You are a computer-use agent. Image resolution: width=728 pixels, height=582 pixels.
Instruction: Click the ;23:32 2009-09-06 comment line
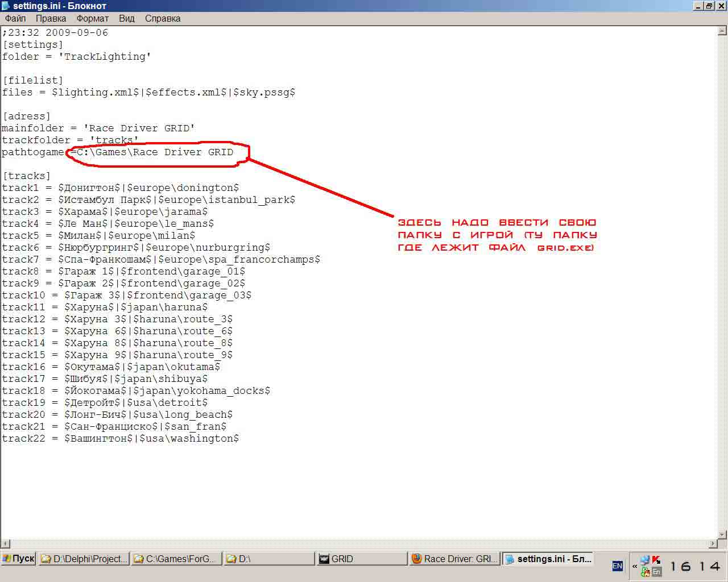click(x=55, y=32)
